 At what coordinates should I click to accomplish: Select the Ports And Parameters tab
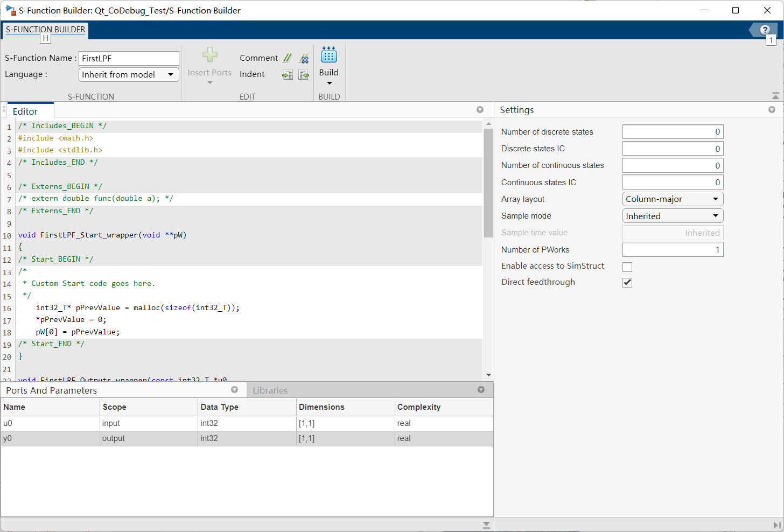coord(52,390)
